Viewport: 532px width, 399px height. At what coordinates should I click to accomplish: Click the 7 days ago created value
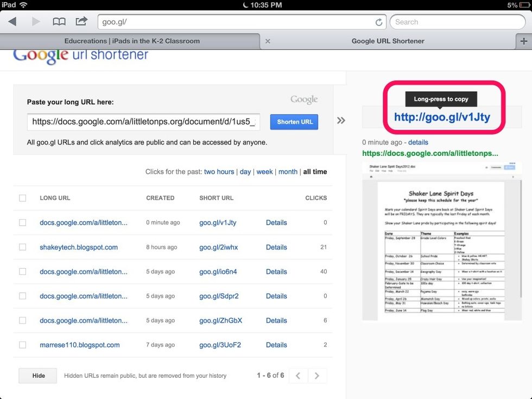coord(161,345)
